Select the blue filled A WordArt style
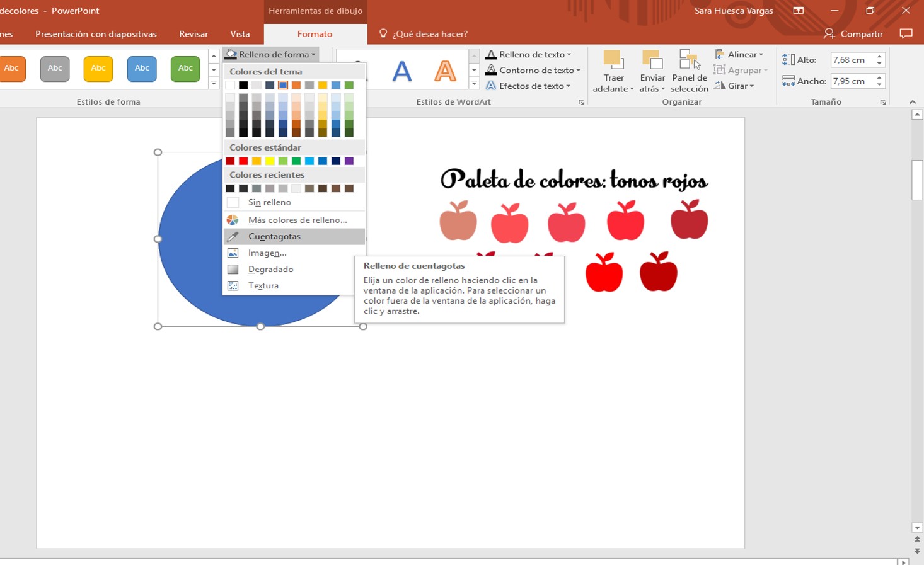The image size is (924, 565). pyautogui.click(x=402, y=70)
